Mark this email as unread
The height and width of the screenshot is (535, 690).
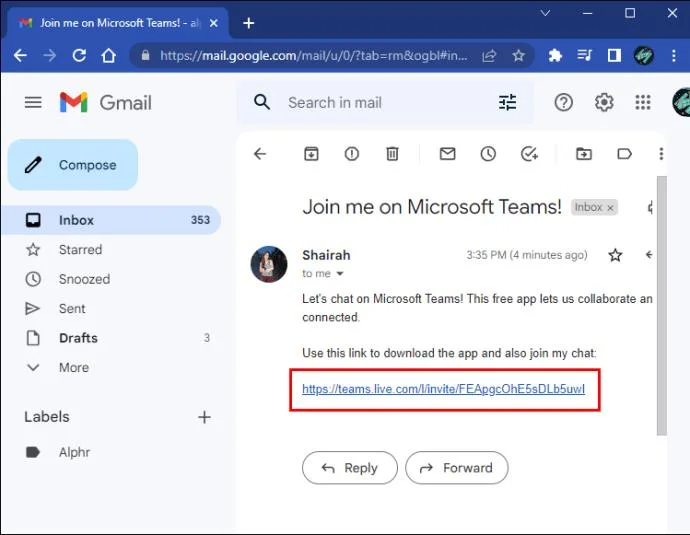click(448, 154)
